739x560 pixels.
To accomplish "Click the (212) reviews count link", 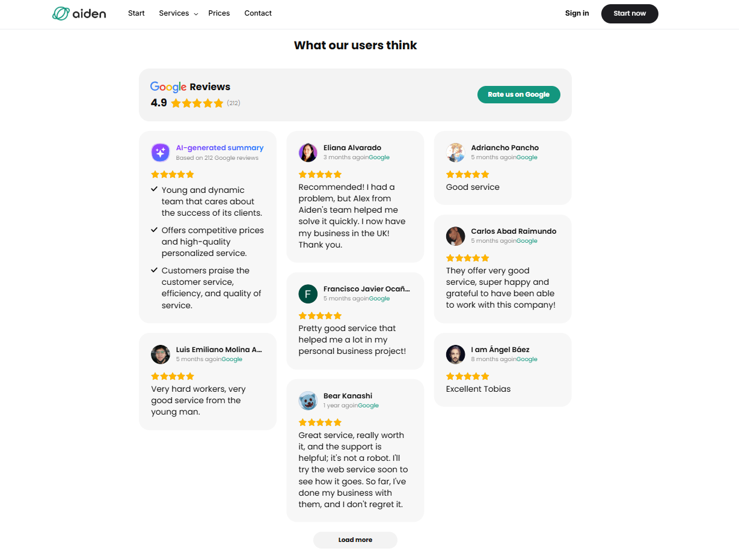I will coord(233,103).
